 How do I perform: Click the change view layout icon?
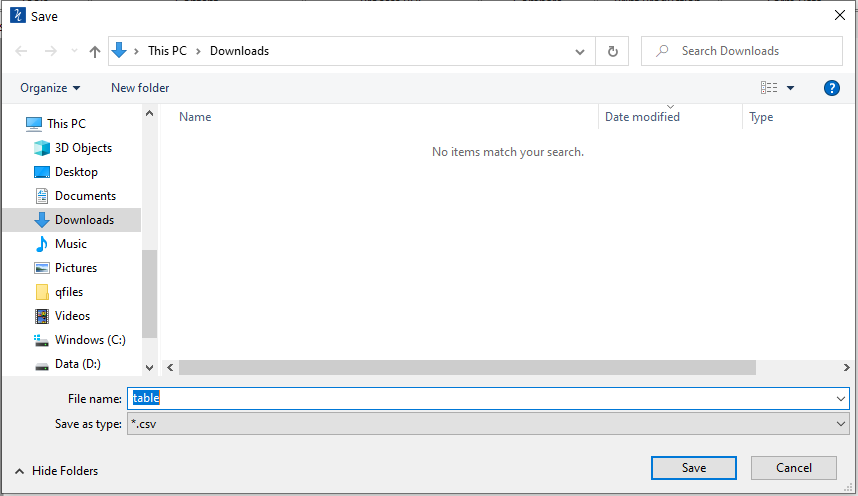click(769, 88)
